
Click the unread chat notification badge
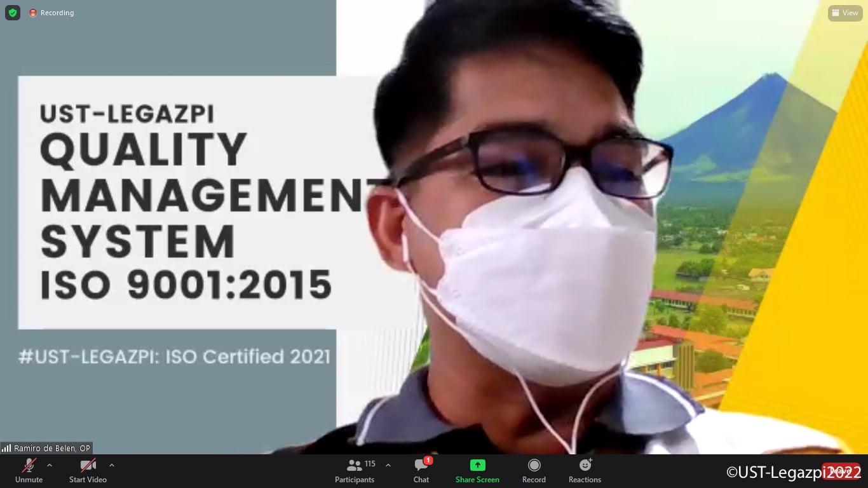(428, 460)
